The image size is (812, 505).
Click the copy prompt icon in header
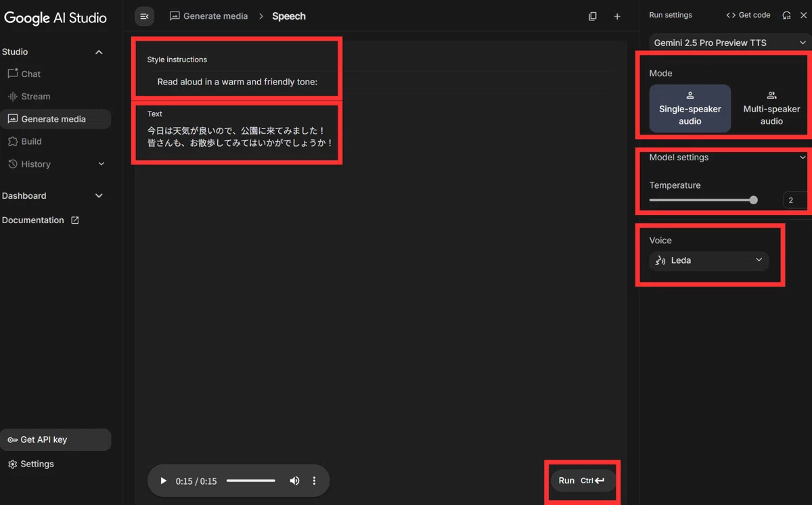click(593, 16)
